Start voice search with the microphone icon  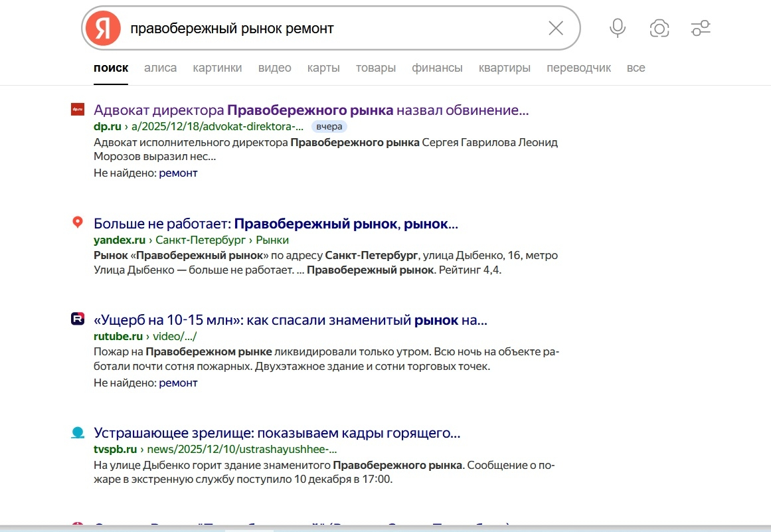pyautogui.click(x=618, y=28)
